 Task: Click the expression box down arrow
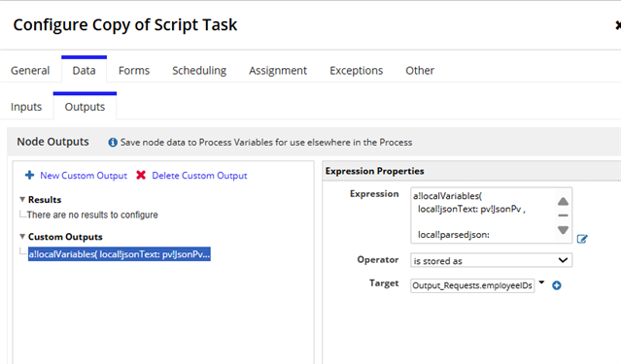[563, 229]
